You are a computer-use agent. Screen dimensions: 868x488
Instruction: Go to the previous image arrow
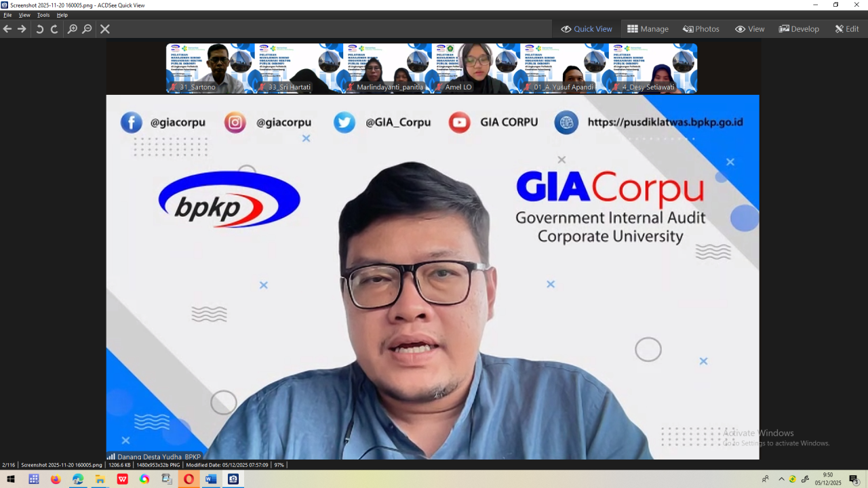(7, 29)
